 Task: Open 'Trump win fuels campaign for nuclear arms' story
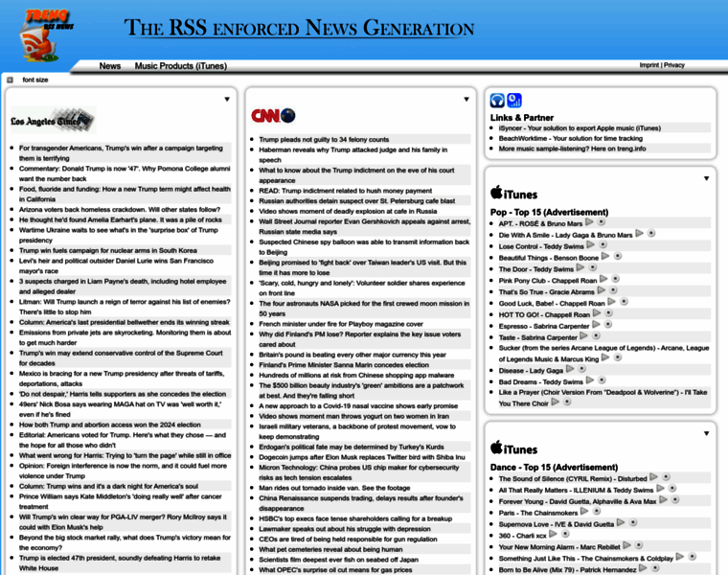tap(107, 250)
